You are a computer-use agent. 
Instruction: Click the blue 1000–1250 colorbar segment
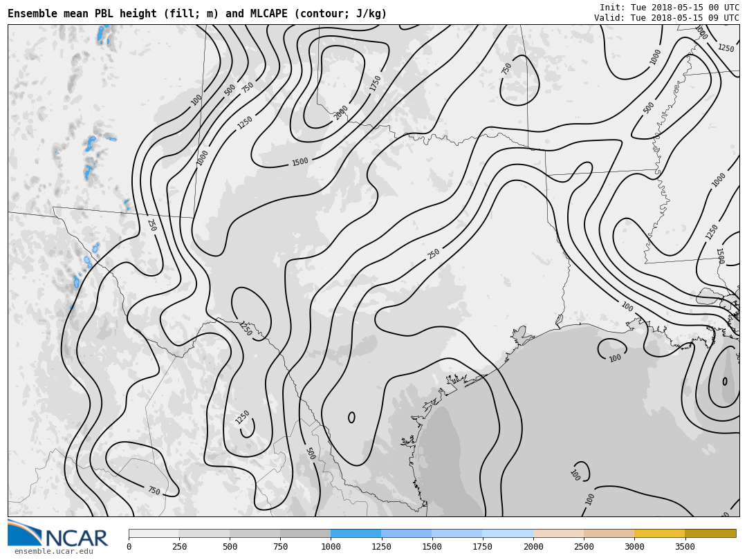pyautogui.click(x=356, y=534)
